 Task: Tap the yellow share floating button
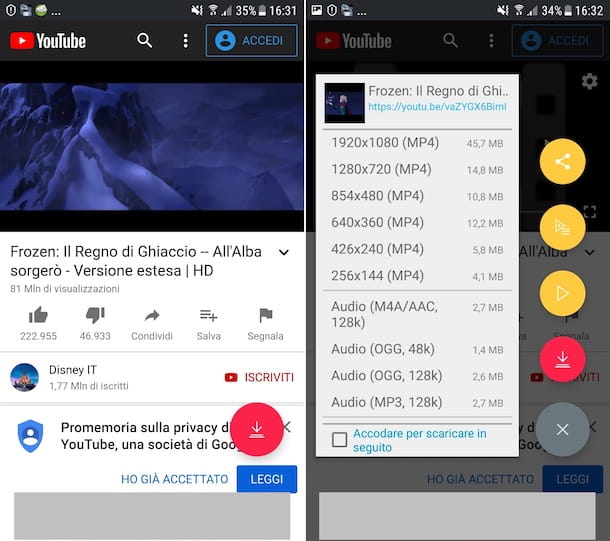[562, 161]
